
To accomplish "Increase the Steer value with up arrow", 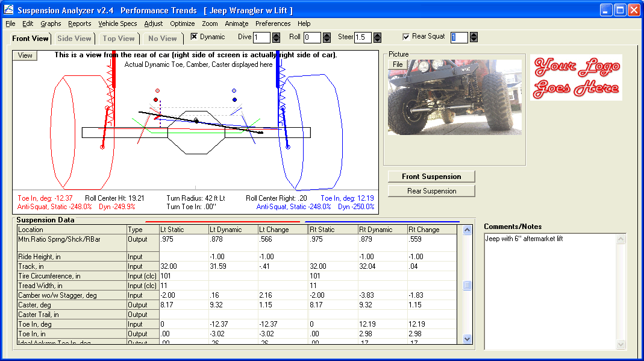I will tap(378, 36).
